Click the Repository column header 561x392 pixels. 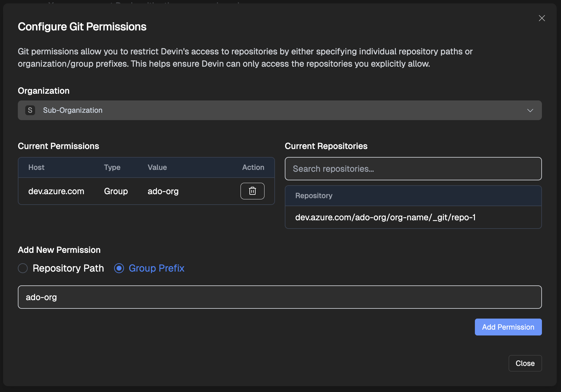314,196
